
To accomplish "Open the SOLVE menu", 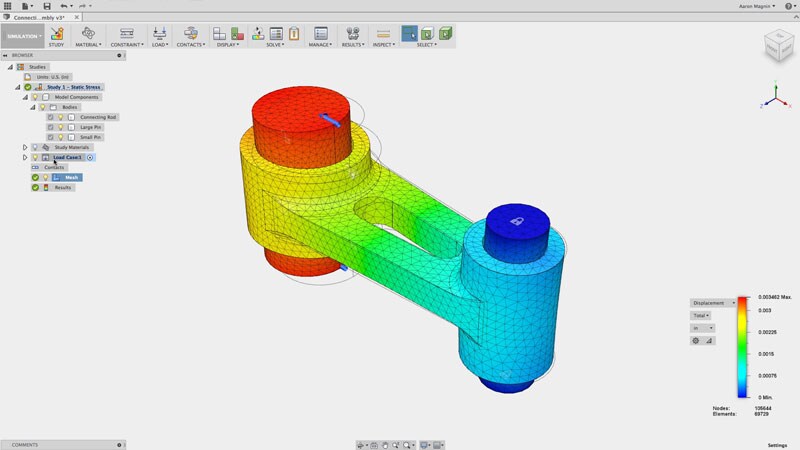I will coord(275,45).
